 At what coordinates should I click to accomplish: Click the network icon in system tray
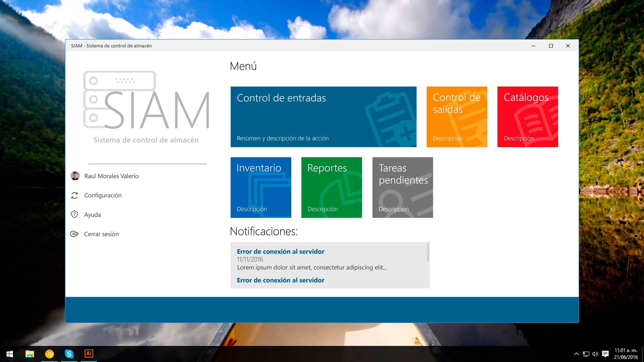pos(586,354)
